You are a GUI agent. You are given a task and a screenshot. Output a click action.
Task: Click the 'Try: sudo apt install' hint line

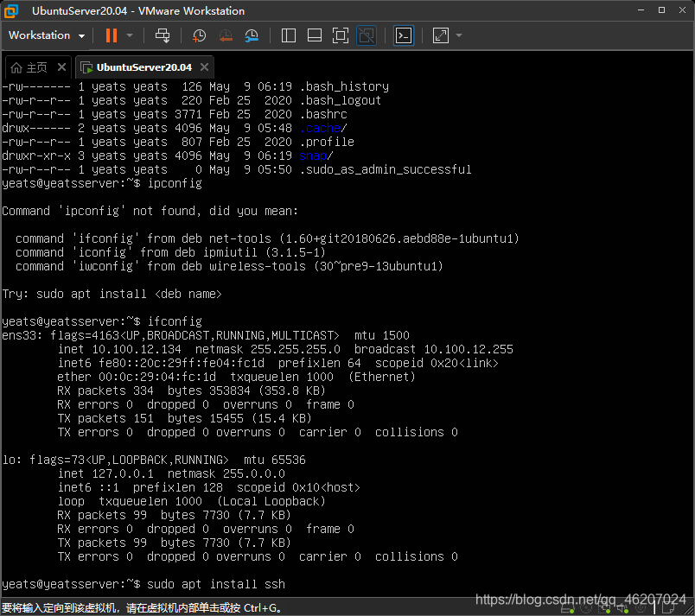coord(112,294)
